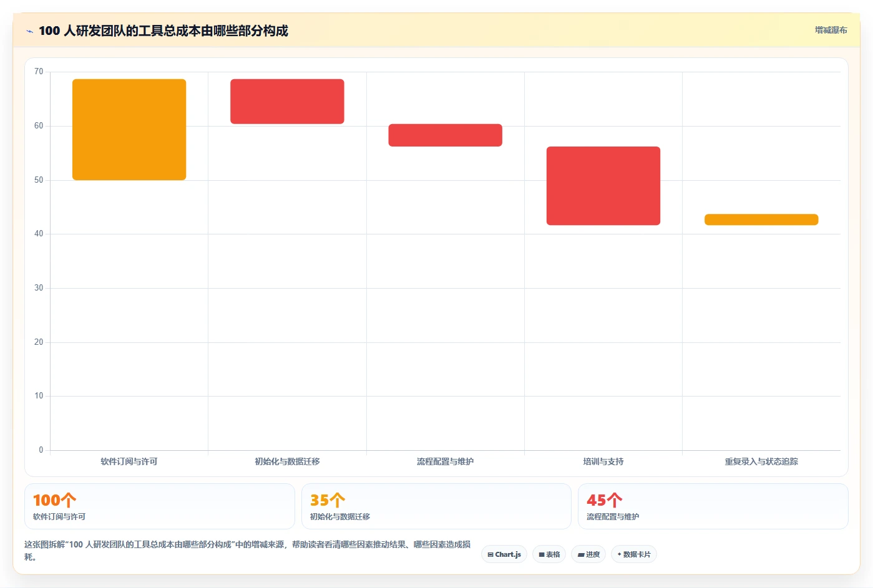Click y-axis tick value 10
873x588 pixels.
[x=39, y=396]
